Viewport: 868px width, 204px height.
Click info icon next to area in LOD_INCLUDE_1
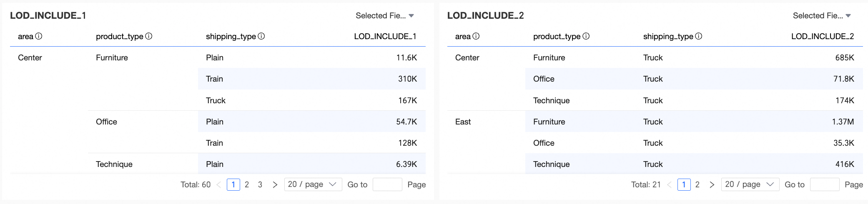coord(39,36)
